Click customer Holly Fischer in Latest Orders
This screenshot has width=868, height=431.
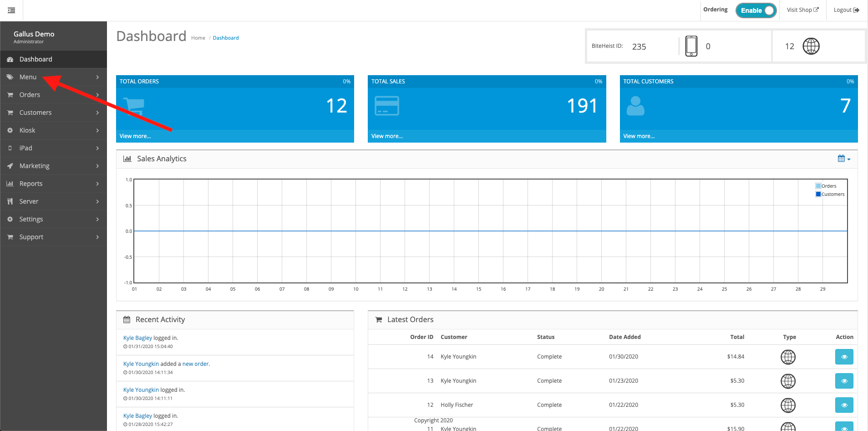[457, 405]
